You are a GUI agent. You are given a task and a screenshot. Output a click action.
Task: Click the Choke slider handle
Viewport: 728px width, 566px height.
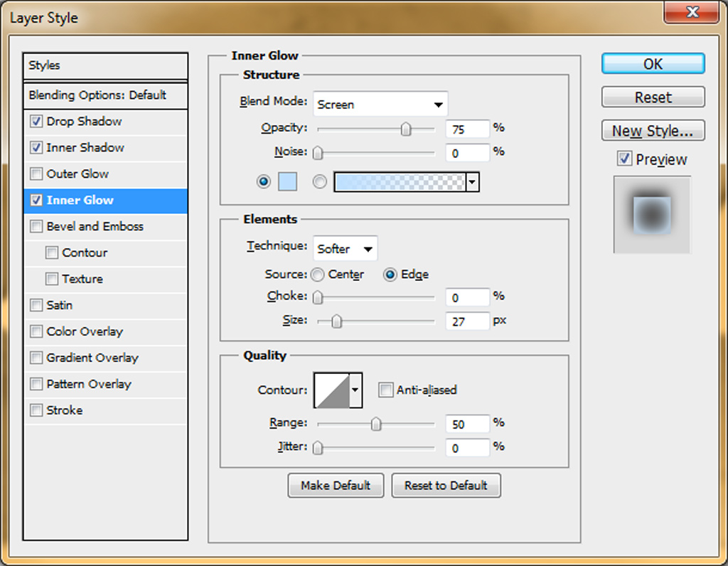(318, 297)
